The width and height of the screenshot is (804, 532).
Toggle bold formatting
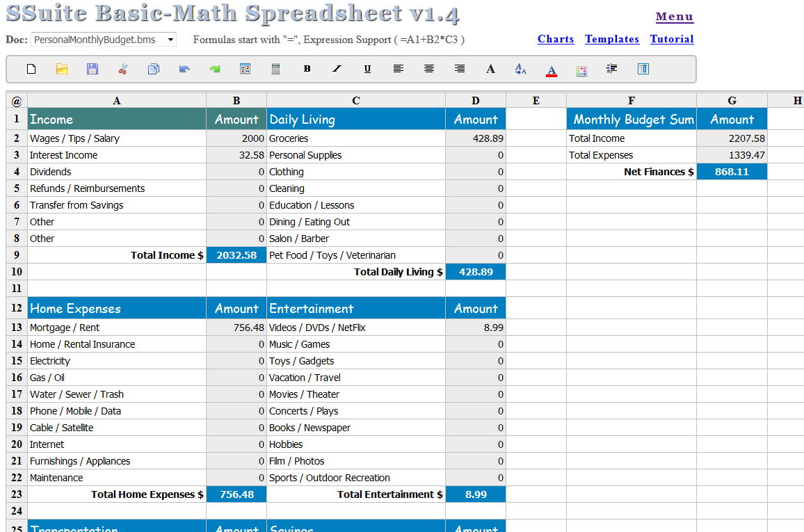[x=307, y=69]
